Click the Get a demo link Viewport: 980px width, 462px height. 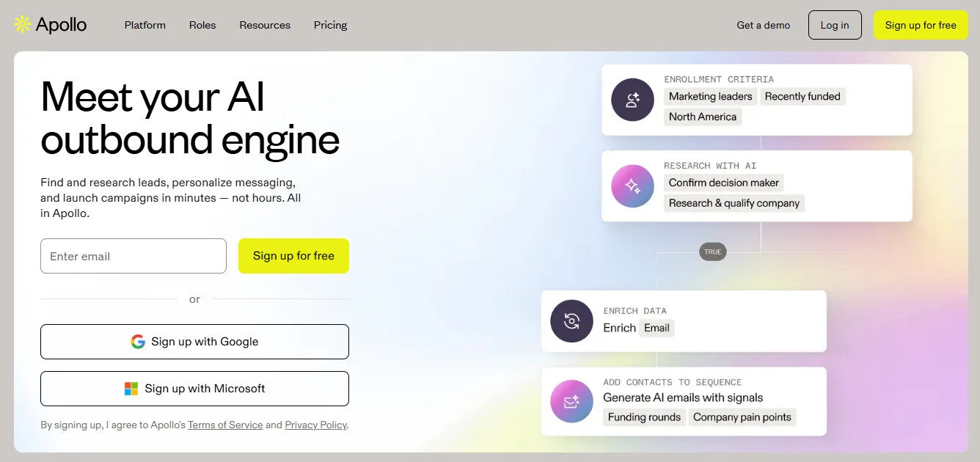764,25
